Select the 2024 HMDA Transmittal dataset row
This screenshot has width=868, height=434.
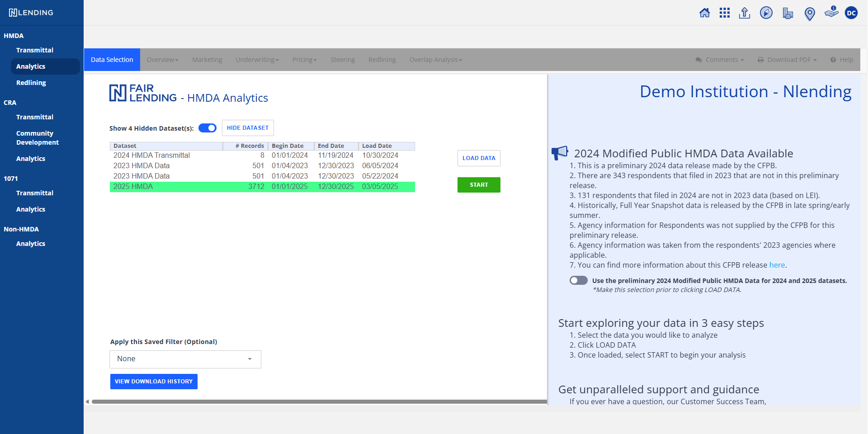tap(262, 156)
